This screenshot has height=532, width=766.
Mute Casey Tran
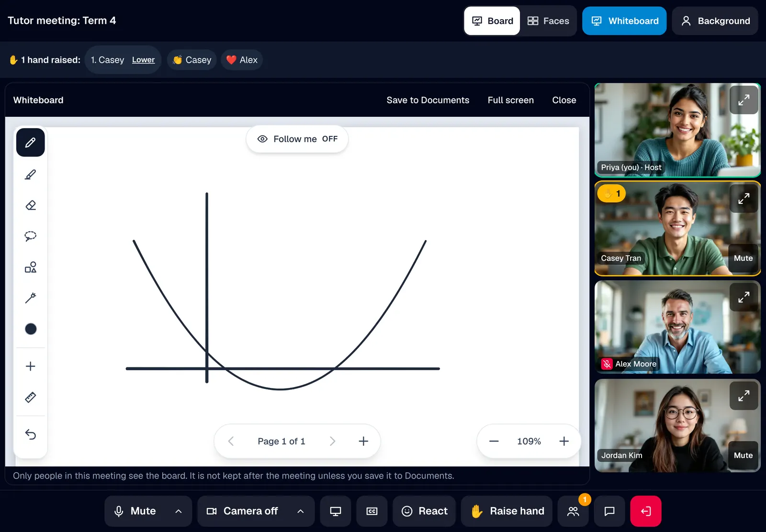[x=743, y=258]
